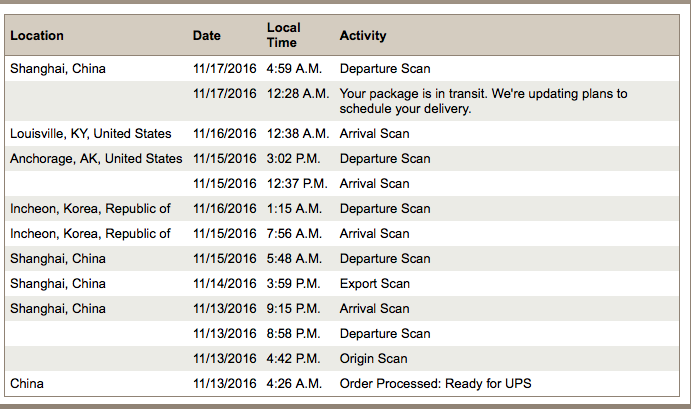Click the Location column header

pos(37,35)
